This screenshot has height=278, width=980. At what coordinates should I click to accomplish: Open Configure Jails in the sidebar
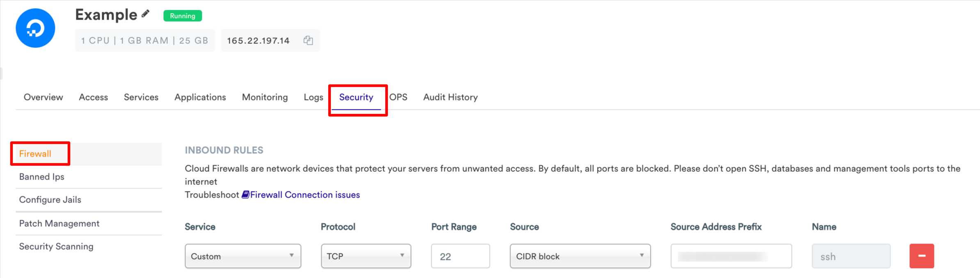click(x=50, y=200)
